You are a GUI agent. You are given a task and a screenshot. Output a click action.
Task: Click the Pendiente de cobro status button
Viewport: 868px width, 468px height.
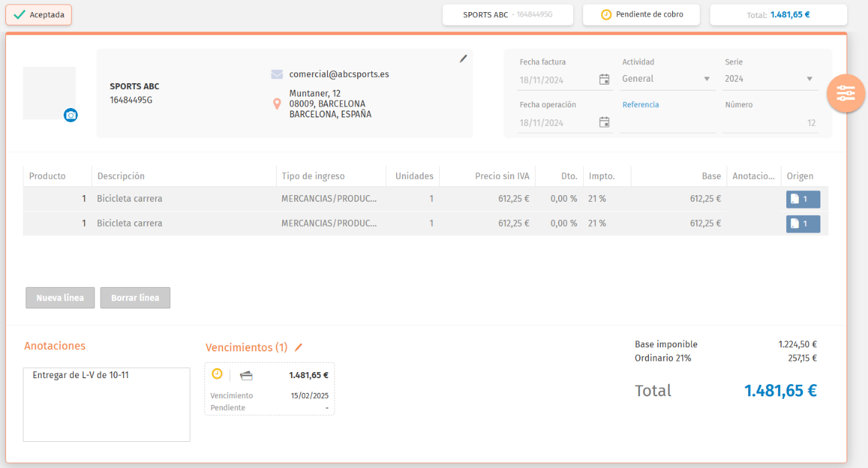pyautogui.click(x=641, y=15)
